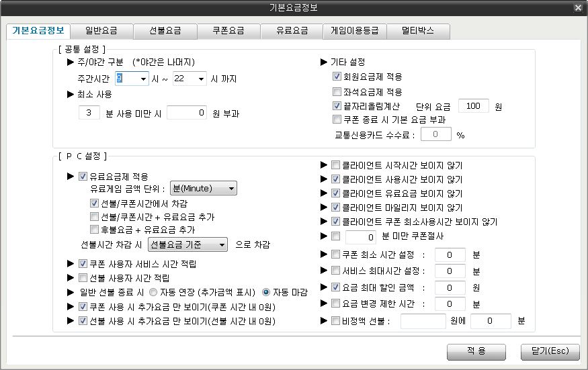Choose the 자동 마감 radio option

click(265, 292)
